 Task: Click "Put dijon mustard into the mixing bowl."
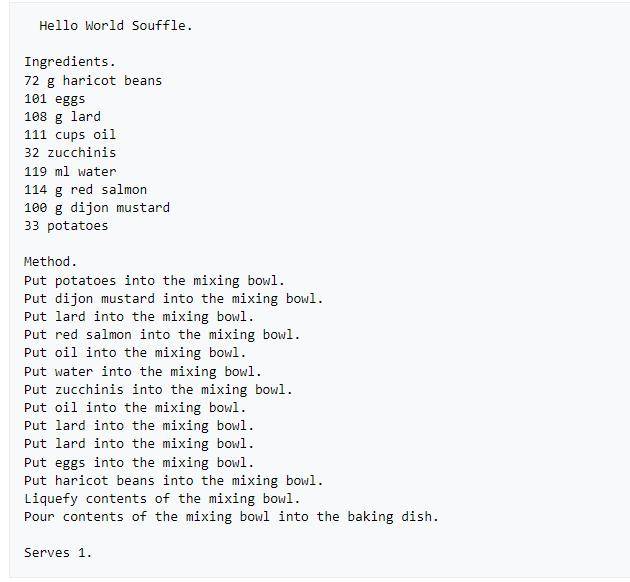click(x=174, y=299)
